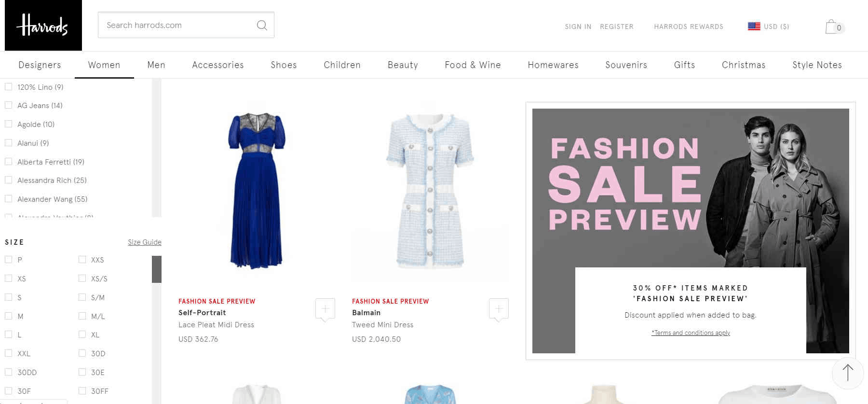Click the Sign In link
The height and width of the screenshot is (404, 868).
pos(578,27)
